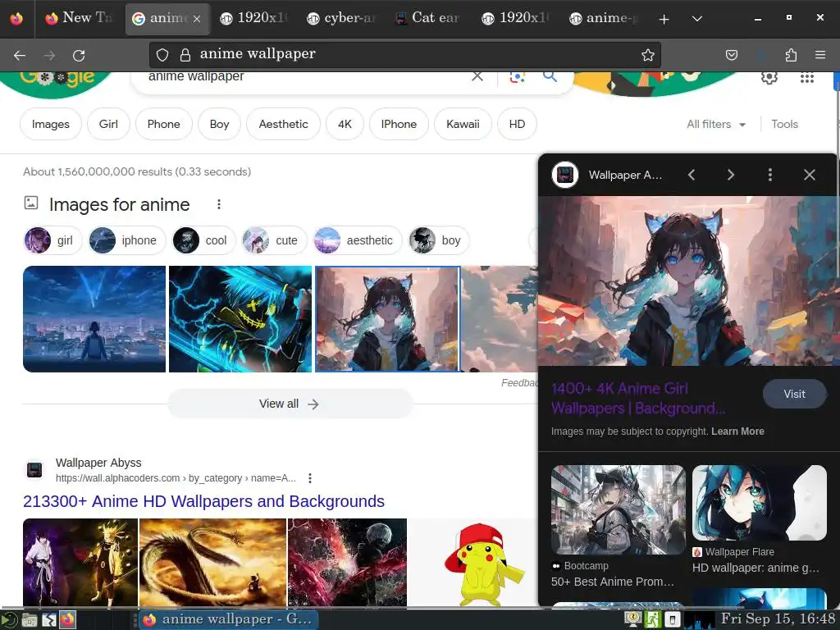The width and height of the screenshot is (840, 630).
Task: Open the Pocket save icon in toolbar
Action: (x=731, y=55)
